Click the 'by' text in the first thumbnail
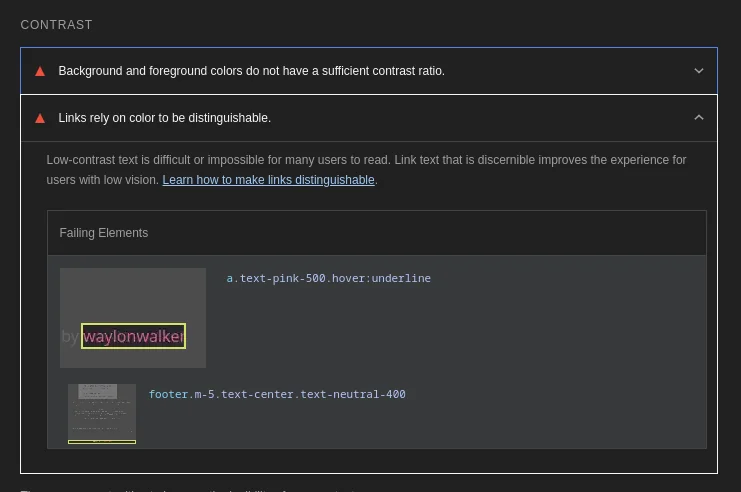The image size is (741, 492). tap(69, 337)
